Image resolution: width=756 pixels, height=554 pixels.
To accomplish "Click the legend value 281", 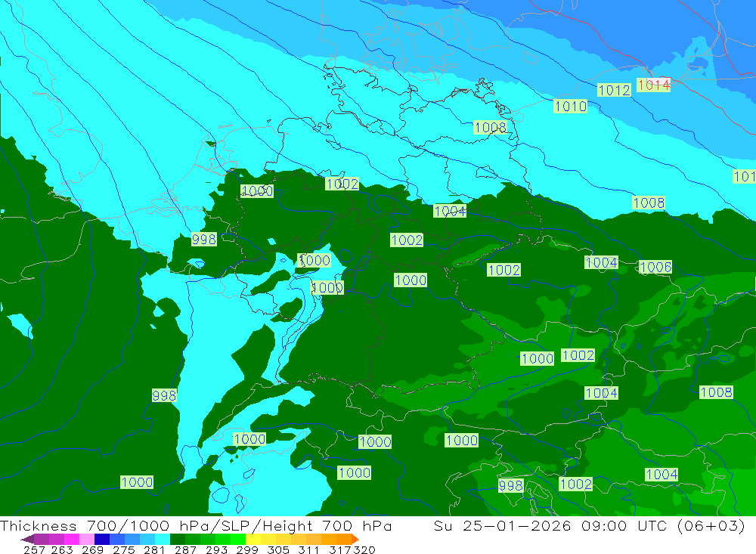I will (154, 549).
